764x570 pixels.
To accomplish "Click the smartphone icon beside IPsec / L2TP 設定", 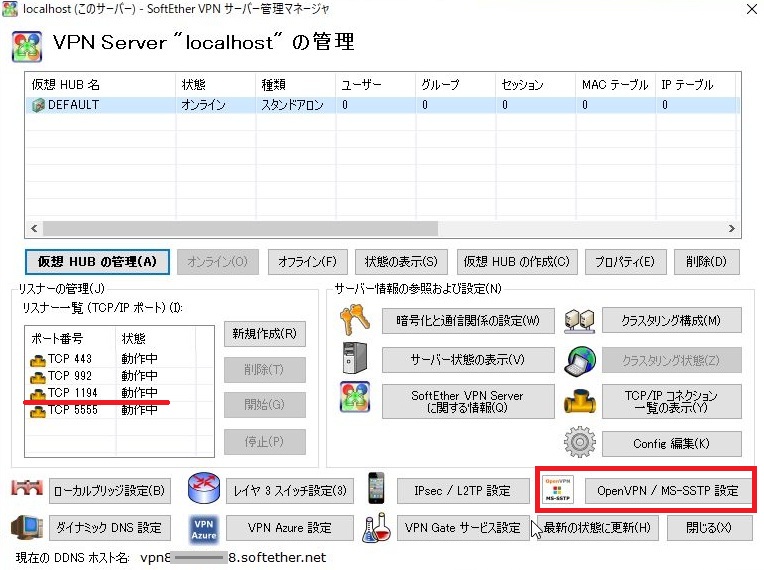I will point(376,488).
